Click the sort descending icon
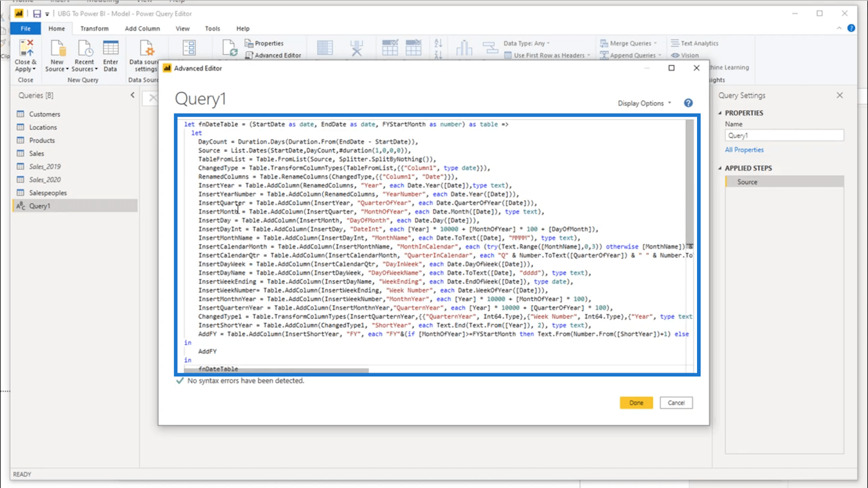Screen dimensions: 868x488 (438, 54)
